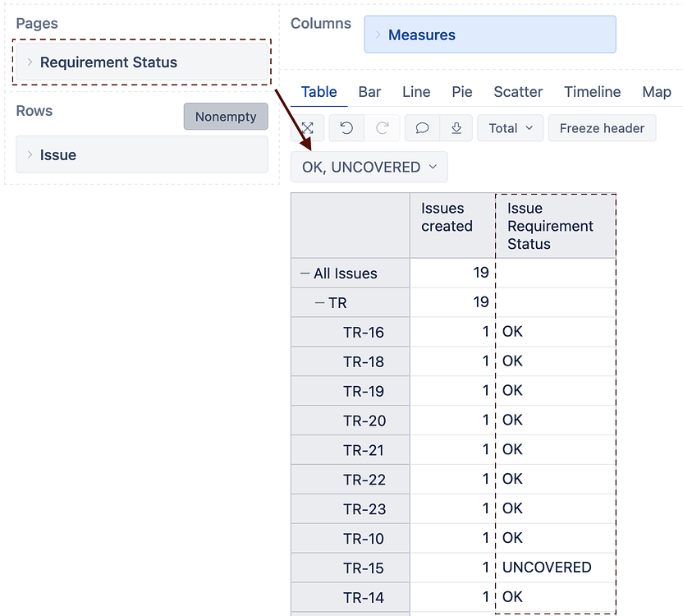
Task: Toggle the Freeze header option
Action: point(602,128)
